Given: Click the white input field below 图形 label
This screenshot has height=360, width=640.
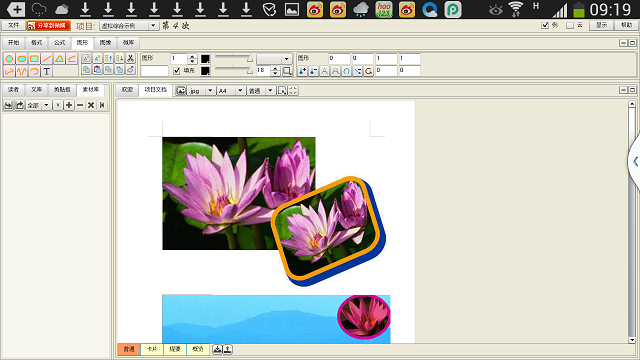Looking at the screenshot, I should (154, 71).
